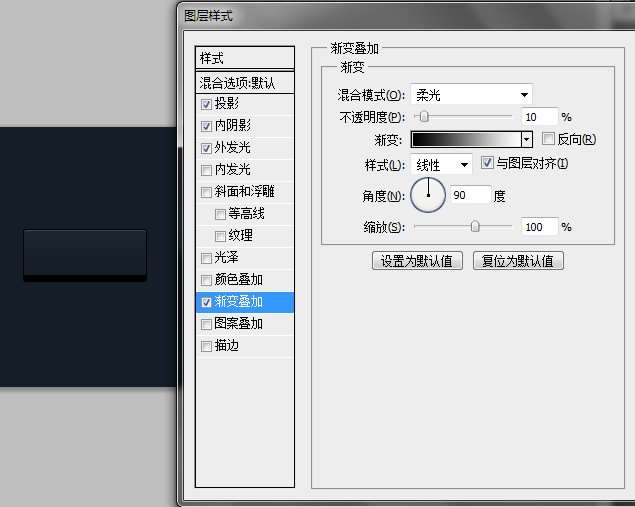The width and height of the screenshot is (635, 507).
Task: Click the 不透明度 slider handle
Action: (x=424, y=118)
